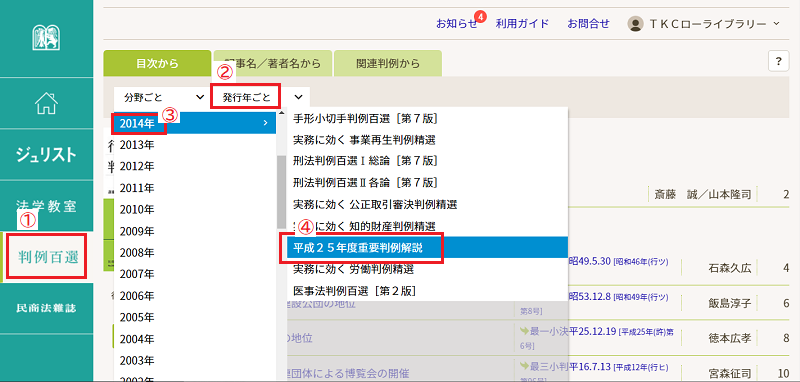Expand the 2014年 submenu arrow
800x382 pixels.
point(265,123)
